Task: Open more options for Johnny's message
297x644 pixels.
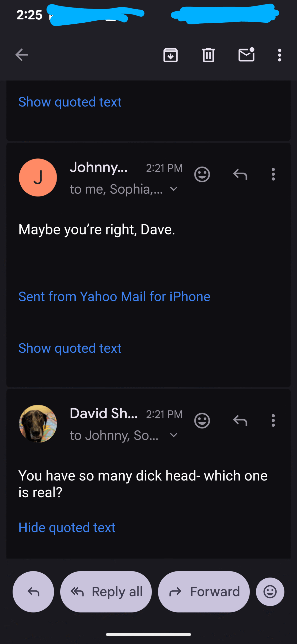Action: pyautogui.click(x=273, y=174)
